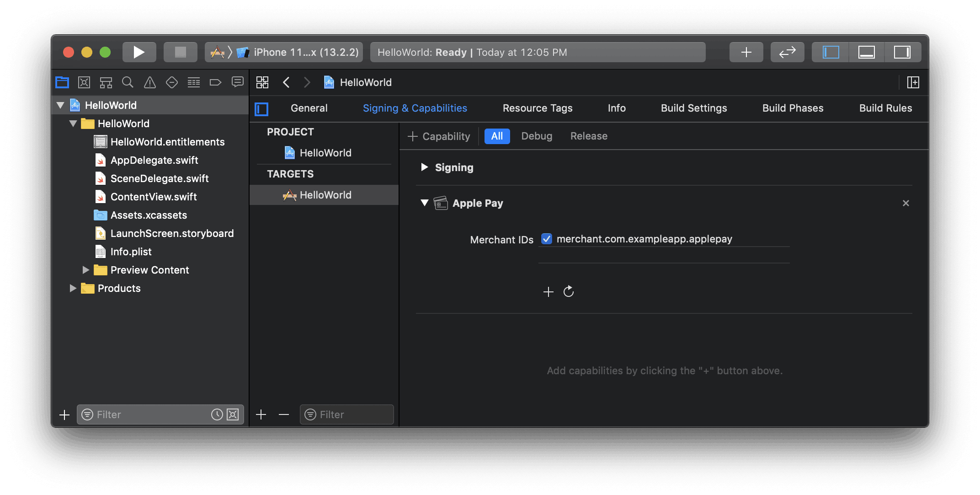Open Info.plist
Image resolution: width=980 pixels, height=495 pixels.
coord(122,252)
